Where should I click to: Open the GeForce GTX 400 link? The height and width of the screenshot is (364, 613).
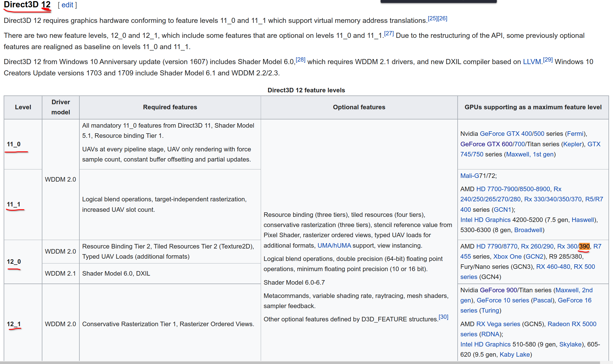click(506, 134)
